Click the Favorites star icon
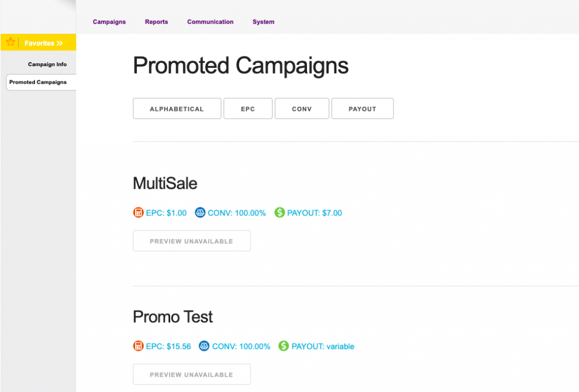579x392 pixels. [10, 42]
